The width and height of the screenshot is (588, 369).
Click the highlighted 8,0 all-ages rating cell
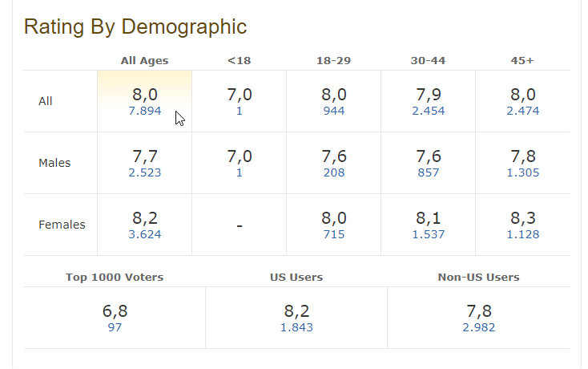[145, 95]
